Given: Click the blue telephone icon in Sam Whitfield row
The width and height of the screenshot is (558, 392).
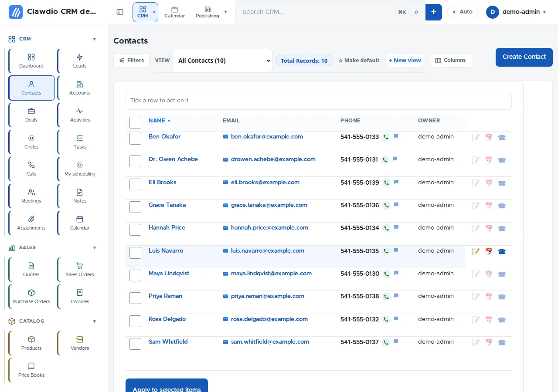Looking at the screenshot, I should (502, 342).
